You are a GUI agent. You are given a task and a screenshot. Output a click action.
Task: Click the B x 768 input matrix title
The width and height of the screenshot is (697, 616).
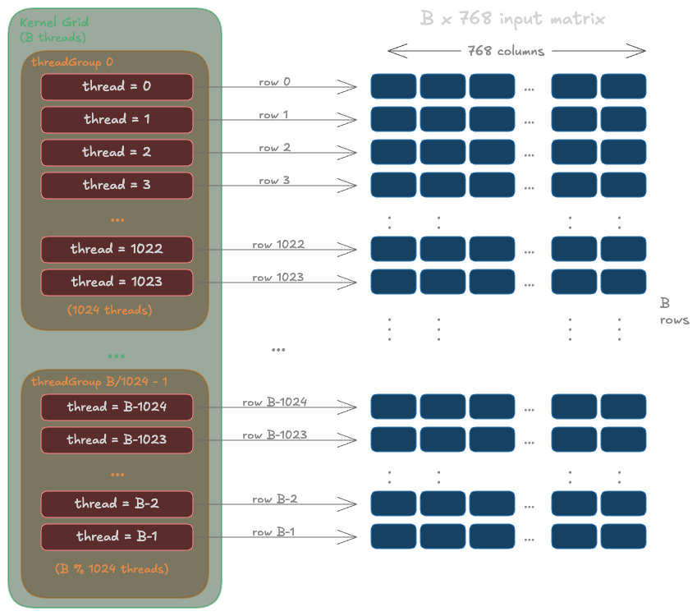click(512, 17)
